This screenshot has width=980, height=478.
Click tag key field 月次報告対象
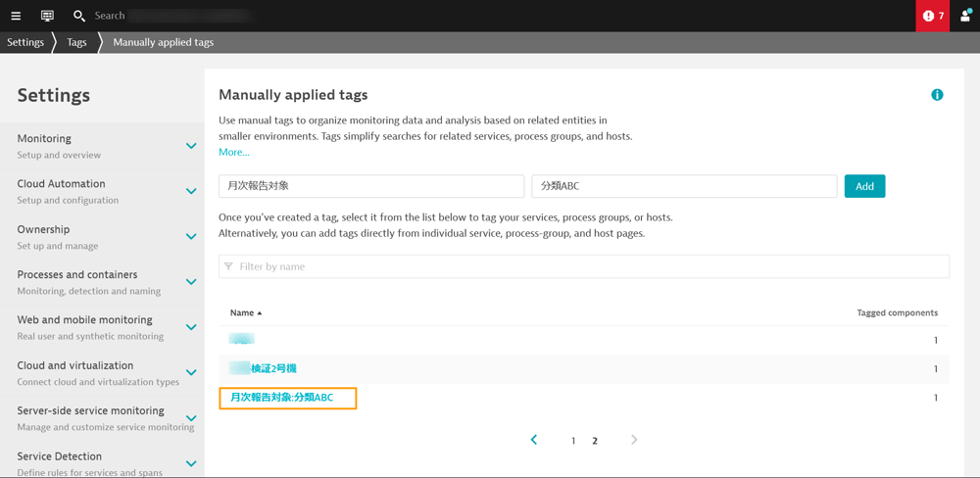pos(371,186)
